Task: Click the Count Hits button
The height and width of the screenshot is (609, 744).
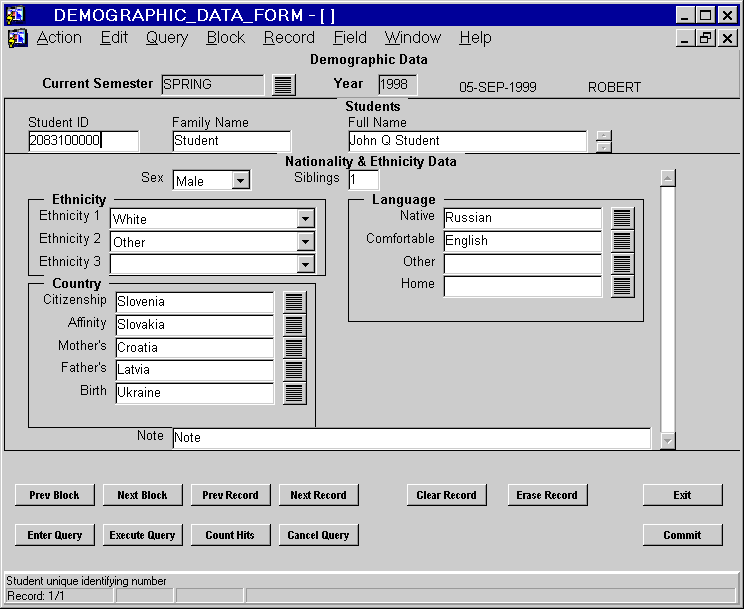Action: coord(231,535)
